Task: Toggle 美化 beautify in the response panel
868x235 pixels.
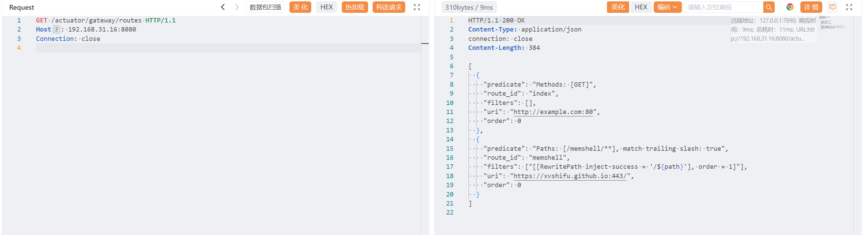Action: pyautogui.click(x=618, y=7)
